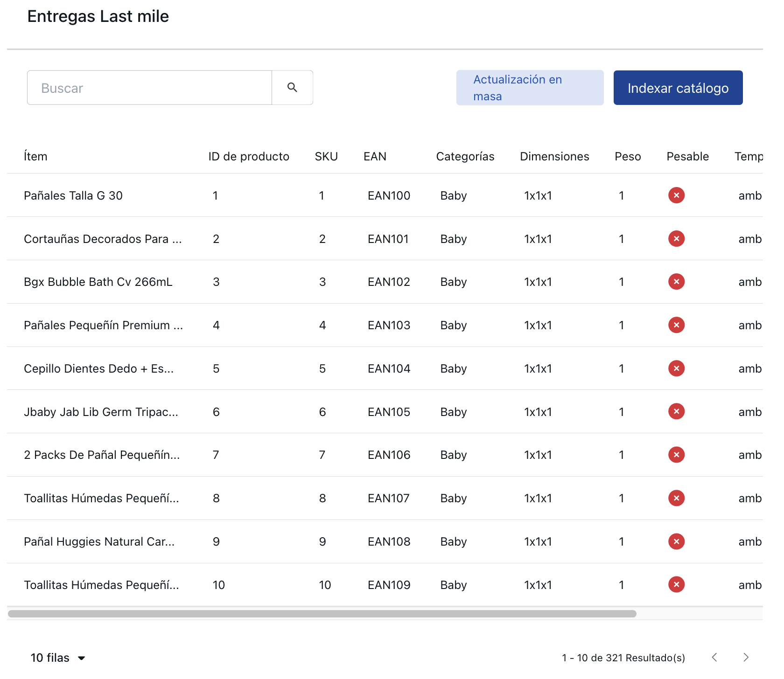Click the Indexar catálogo button
The height and width of the screenshot is (679, 784).
(x=678, y=88)
